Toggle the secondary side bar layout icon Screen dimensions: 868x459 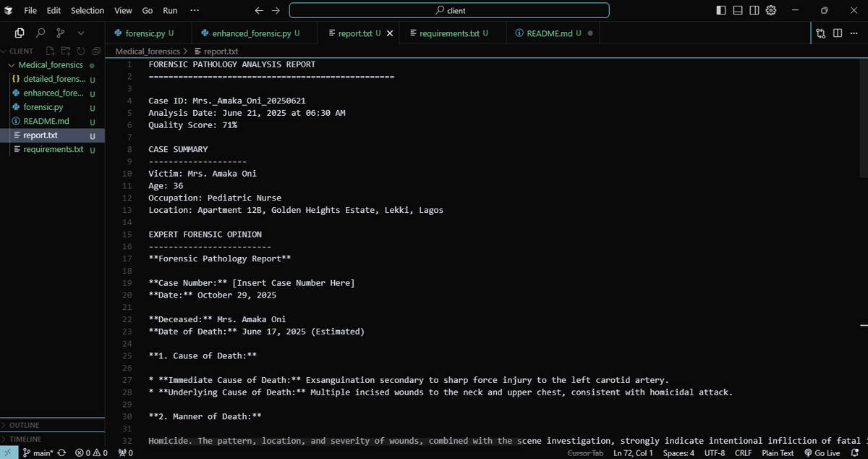[x=754, y=10]
